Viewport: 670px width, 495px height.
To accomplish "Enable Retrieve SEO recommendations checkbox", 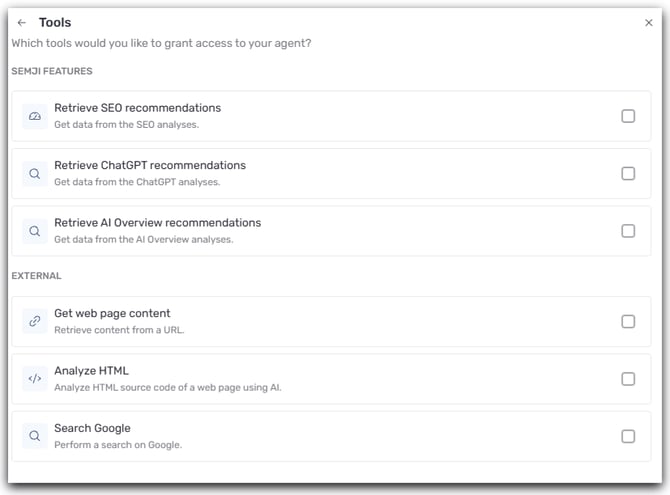I will [x=628, y=116].
